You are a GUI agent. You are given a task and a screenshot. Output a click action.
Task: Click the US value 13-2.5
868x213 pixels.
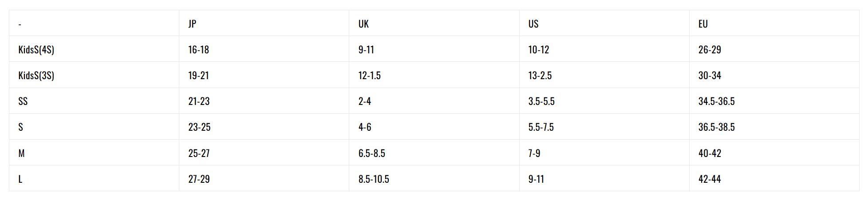tap(540, 75)
